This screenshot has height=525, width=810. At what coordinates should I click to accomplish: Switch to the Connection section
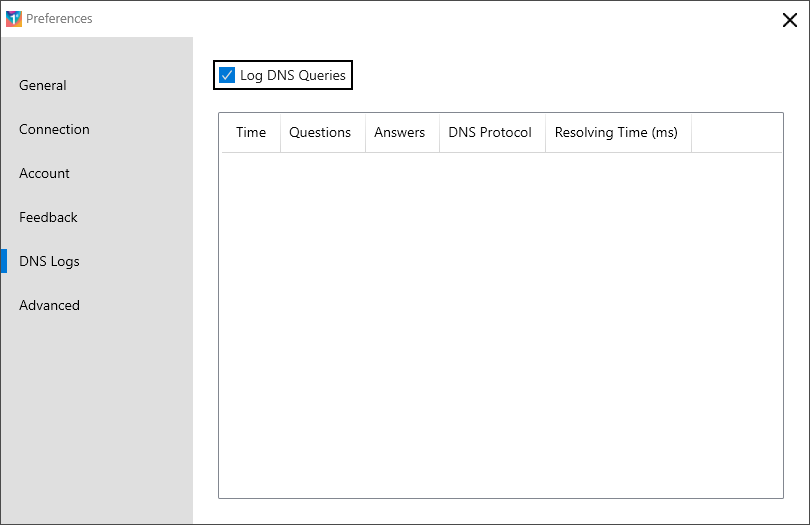coord(54,129)
